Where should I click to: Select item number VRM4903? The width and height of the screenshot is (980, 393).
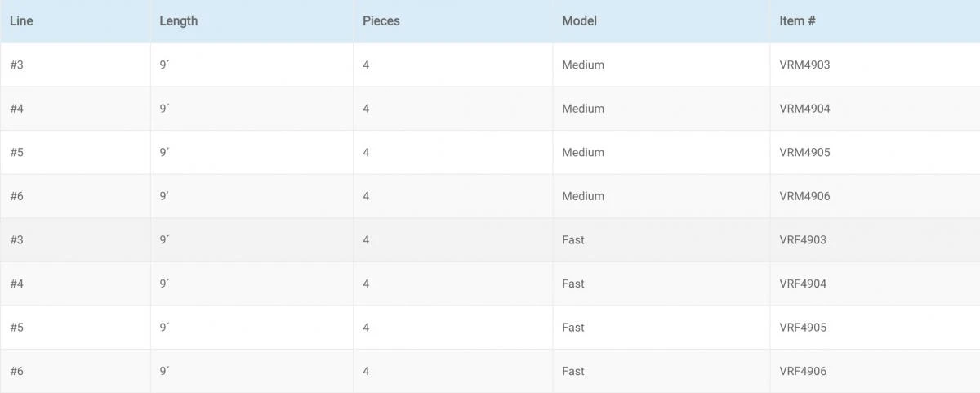click(804, 65)
